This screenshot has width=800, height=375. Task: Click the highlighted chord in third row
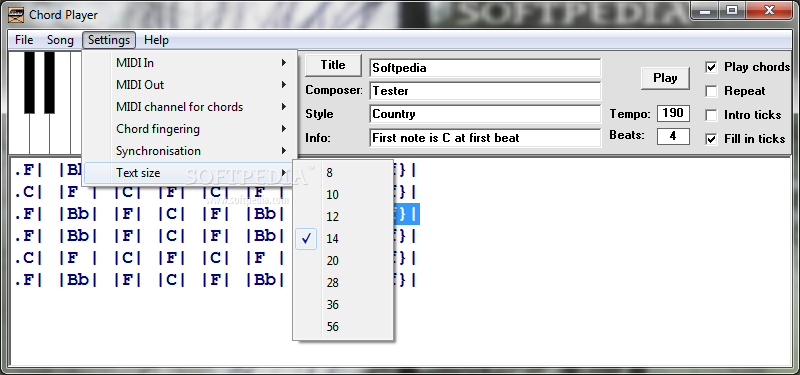[406, 214]
